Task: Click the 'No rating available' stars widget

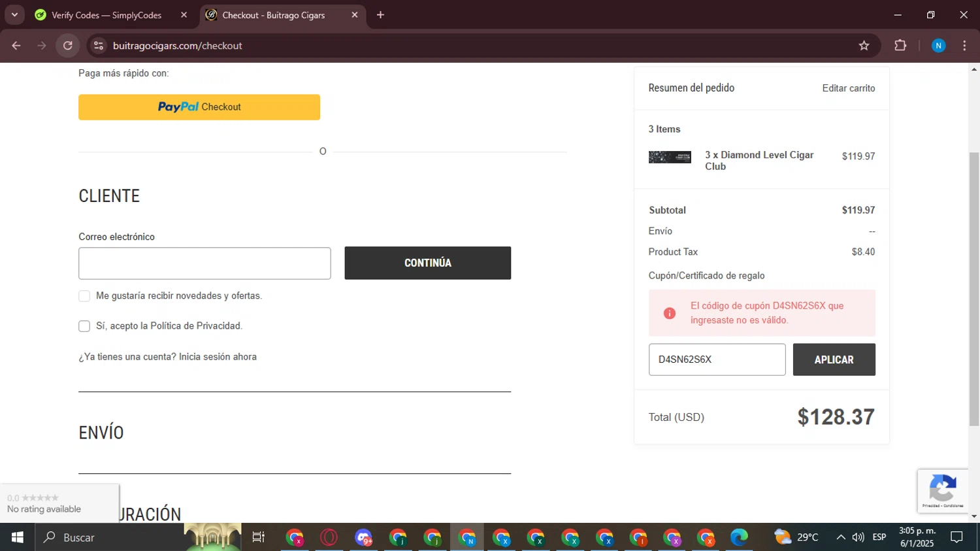Action: point(59,503)
